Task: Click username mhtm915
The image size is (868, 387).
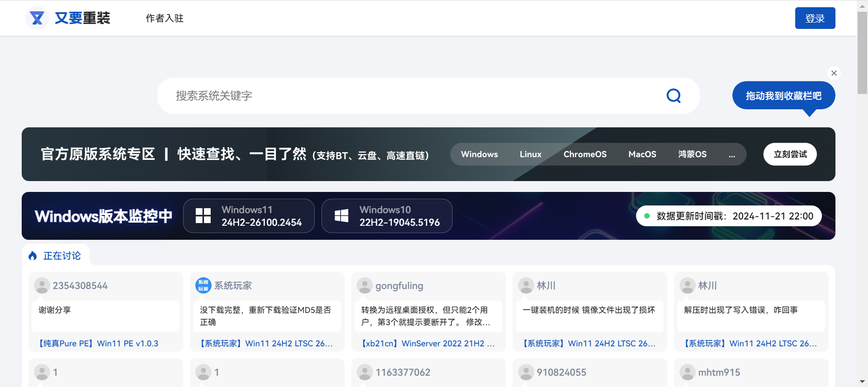Action: [x=719, y=373]
